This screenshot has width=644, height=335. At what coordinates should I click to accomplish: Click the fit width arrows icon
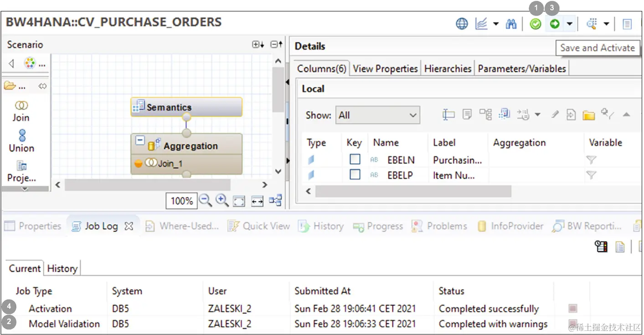258,201
